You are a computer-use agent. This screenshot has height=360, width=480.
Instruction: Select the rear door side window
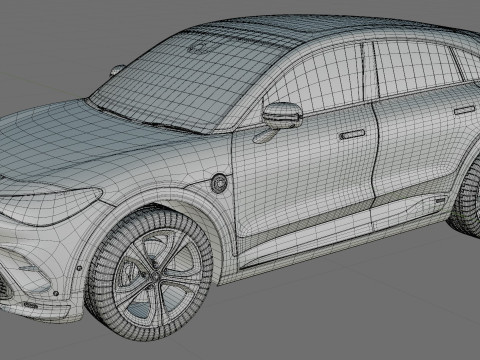point(418,68)
